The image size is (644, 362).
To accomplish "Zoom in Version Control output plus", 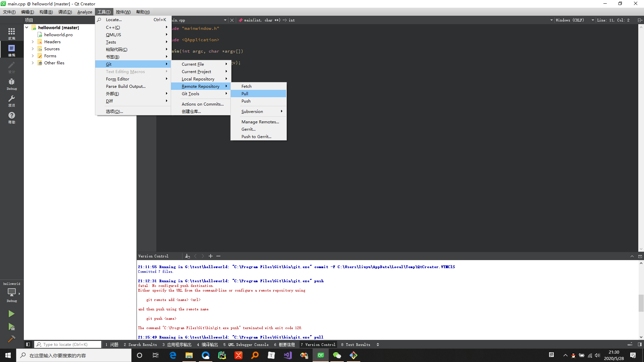I will pos(211,256).
